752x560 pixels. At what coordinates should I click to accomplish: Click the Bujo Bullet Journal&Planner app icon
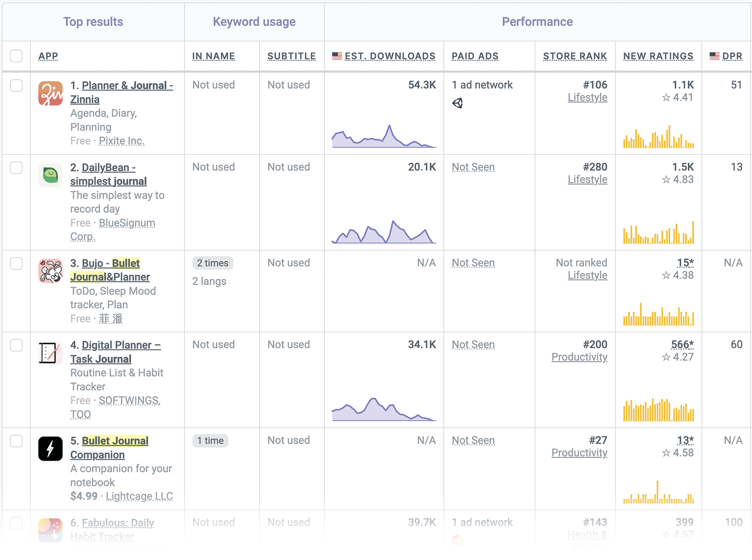50,271
